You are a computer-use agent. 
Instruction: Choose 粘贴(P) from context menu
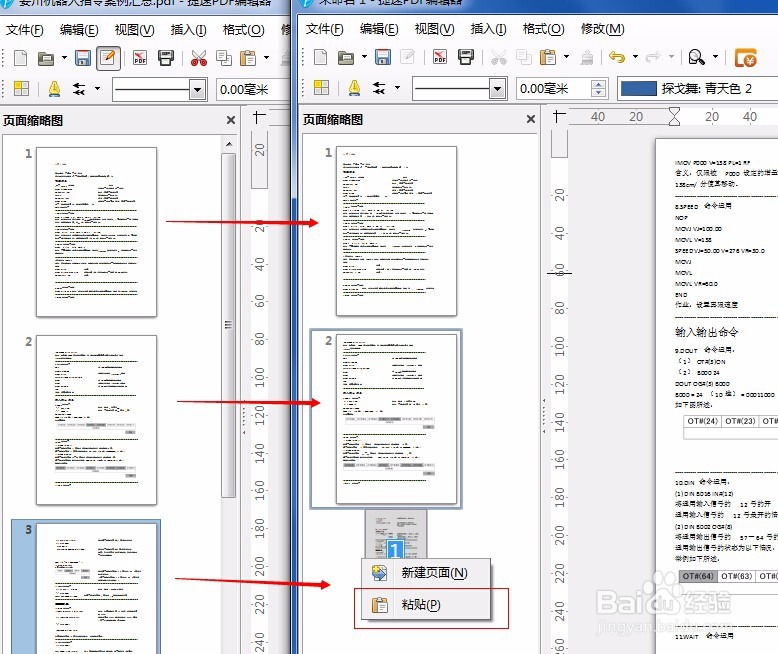tap(426, 605)
